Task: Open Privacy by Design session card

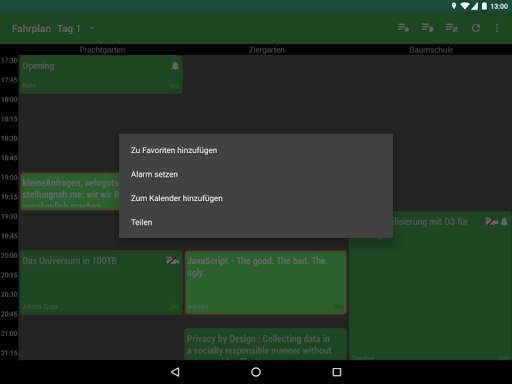Action: (x=266, y=344)
